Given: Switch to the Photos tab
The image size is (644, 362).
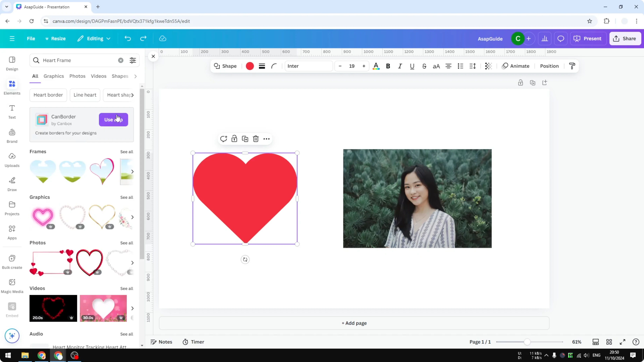Looking at the screenshot, I should 77,76.
